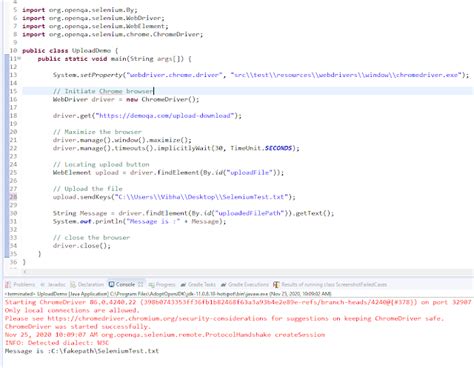The image size is (474, 368).
Task: Click the public static void main line
Action: [x=114, y=59]
